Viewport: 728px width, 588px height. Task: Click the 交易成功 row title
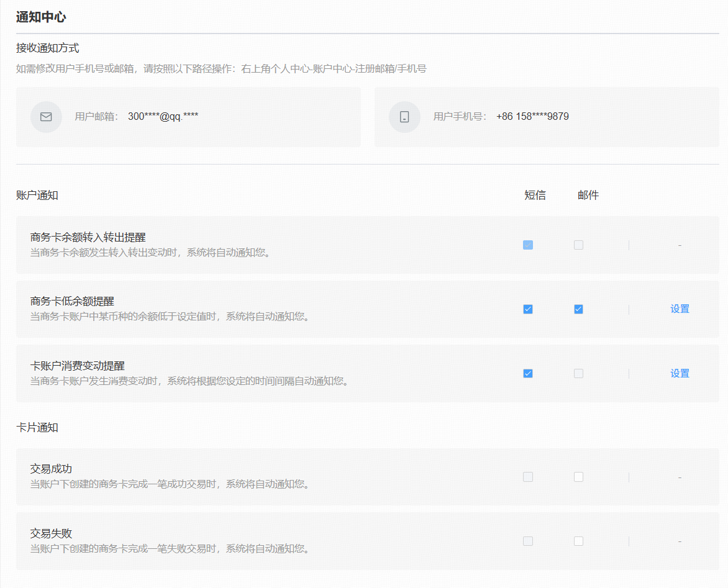point(51,469)
